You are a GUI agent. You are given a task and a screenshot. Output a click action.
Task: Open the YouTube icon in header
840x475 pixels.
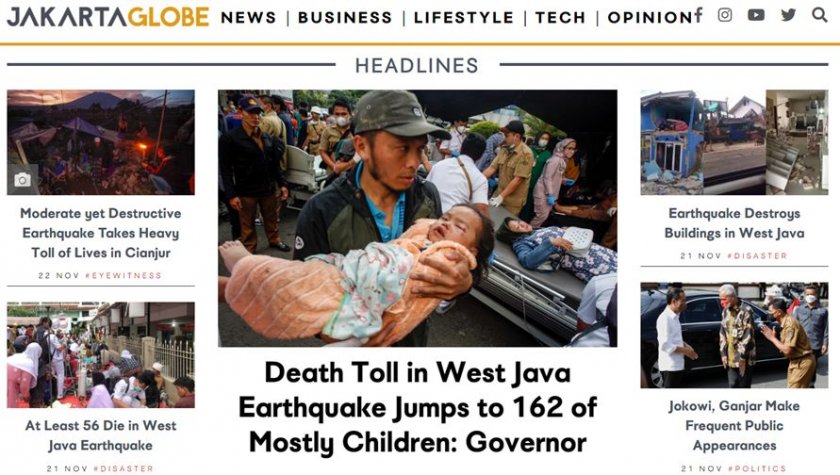click(756, 15)
